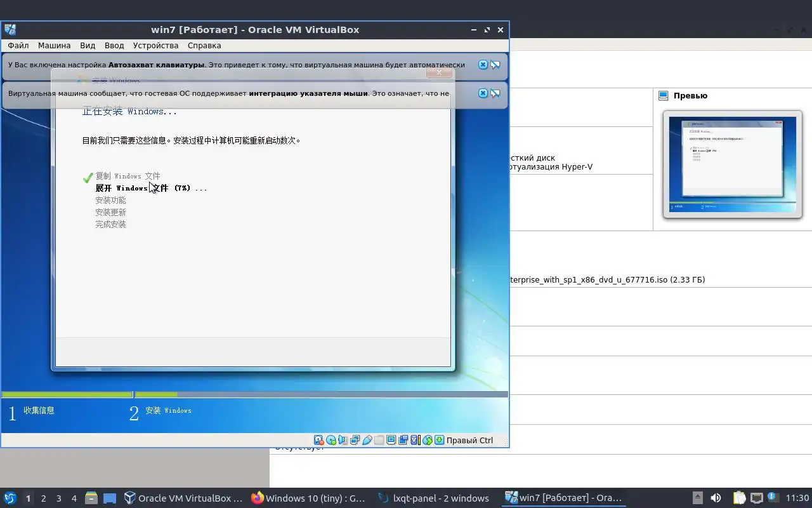The image size is (812, 508).
Task: Click the Правый Ctrl host key label
Action: tap(469, 440)
